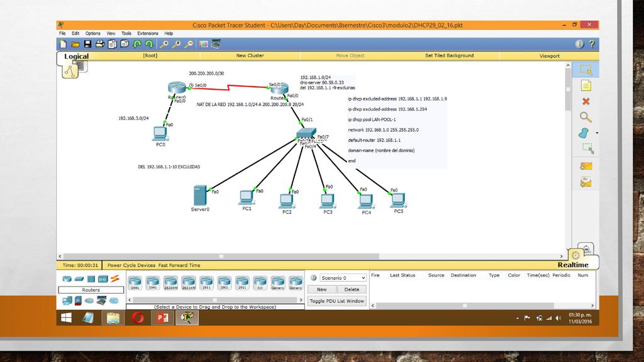Screen dimensions: 644x362
Task: Choose the Inspect magnifier tool
Action: coord(586,118)
